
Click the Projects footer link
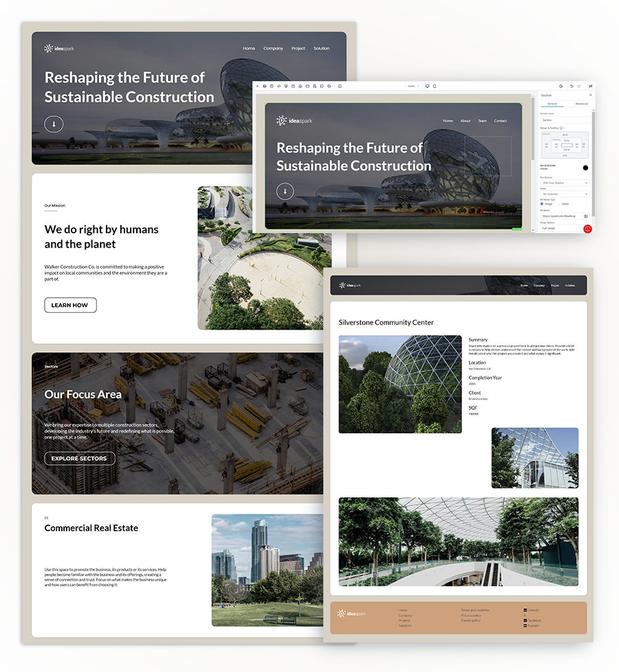pyautogui.click(x=404, y=620)
